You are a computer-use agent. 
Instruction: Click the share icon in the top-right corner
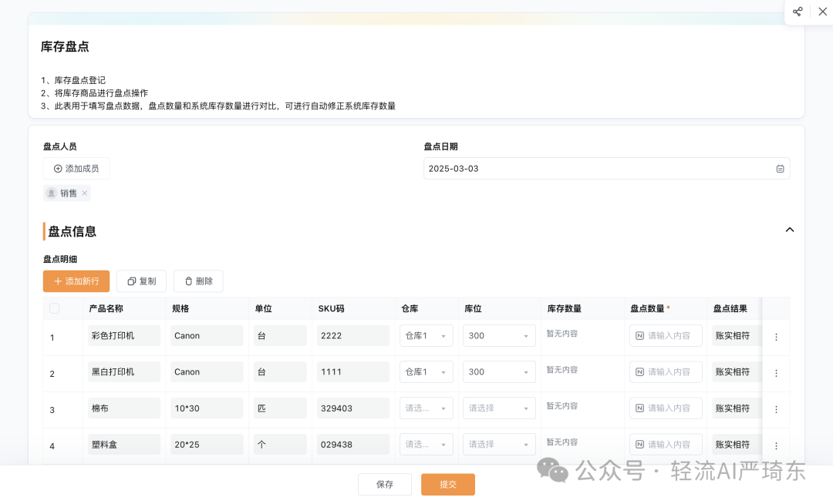point(797,12)
